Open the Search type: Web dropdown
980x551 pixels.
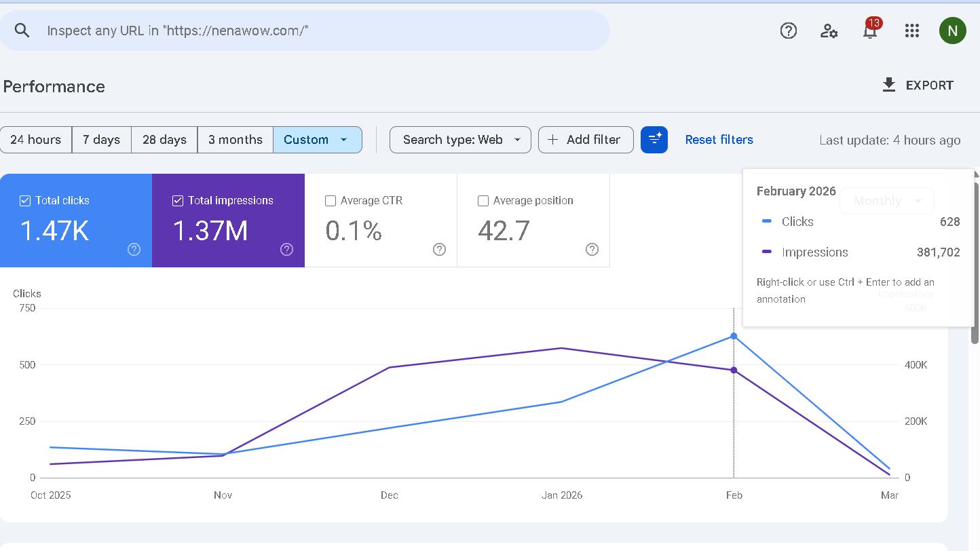(460, 140)
